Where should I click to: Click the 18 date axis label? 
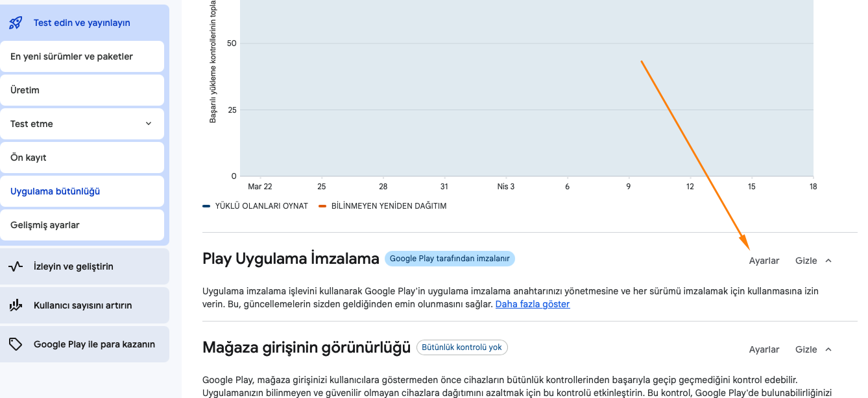point(813,187)
